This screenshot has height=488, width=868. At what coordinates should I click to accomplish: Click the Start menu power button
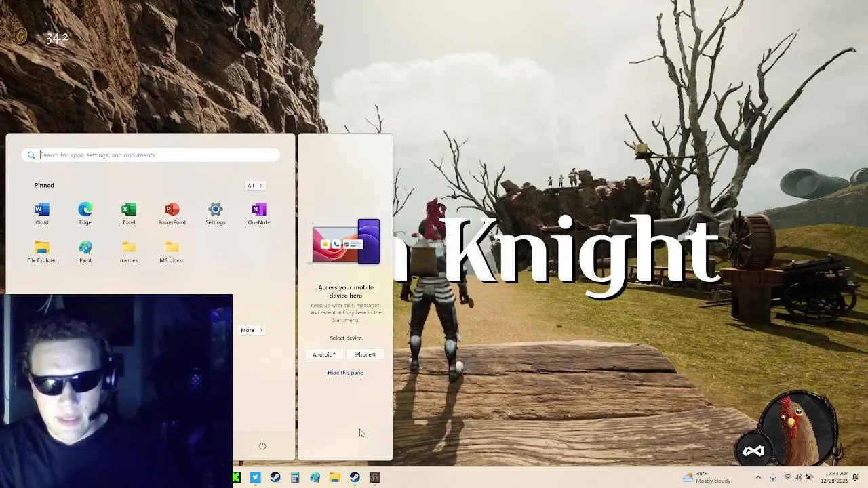pyautogui.click(x=262, y=446)
